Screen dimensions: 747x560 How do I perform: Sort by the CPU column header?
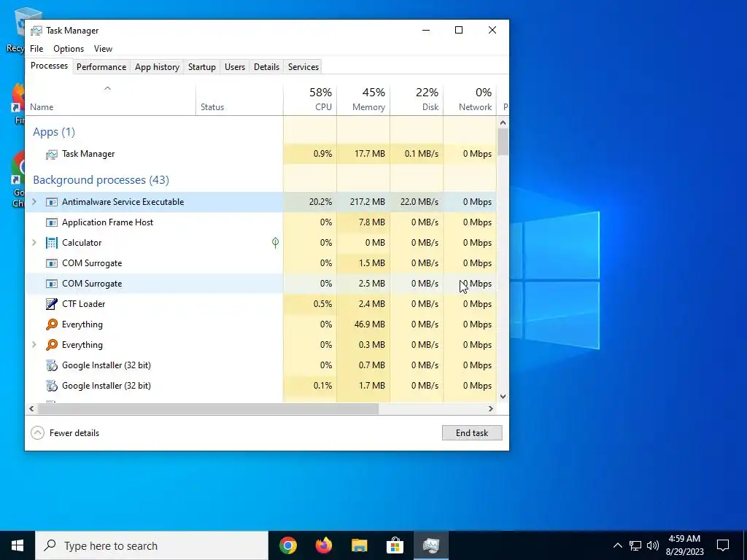point(310,100)
